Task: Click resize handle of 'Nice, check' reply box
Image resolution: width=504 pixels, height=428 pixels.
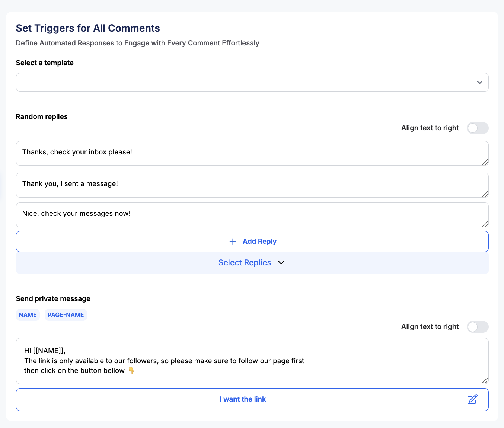Action: pos(485,224)
